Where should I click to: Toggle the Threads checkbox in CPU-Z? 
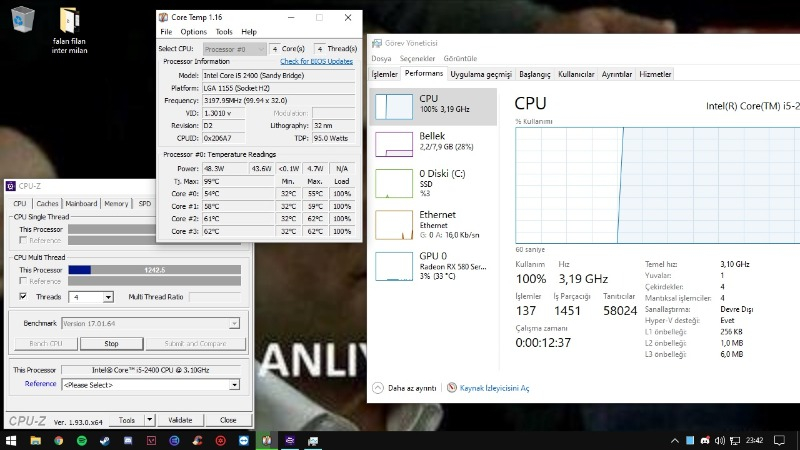(x=23, y=296)
